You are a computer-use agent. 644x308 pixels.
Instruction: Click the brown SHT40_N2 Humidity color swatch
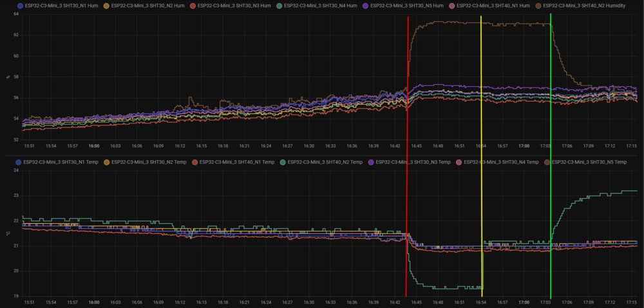point(538,6)
